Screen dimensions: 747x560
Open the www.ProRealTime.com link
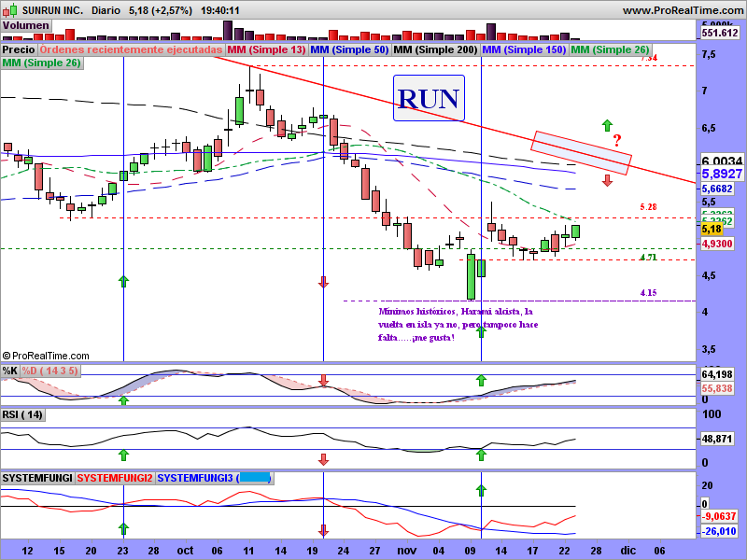click(x=683, y=10)
